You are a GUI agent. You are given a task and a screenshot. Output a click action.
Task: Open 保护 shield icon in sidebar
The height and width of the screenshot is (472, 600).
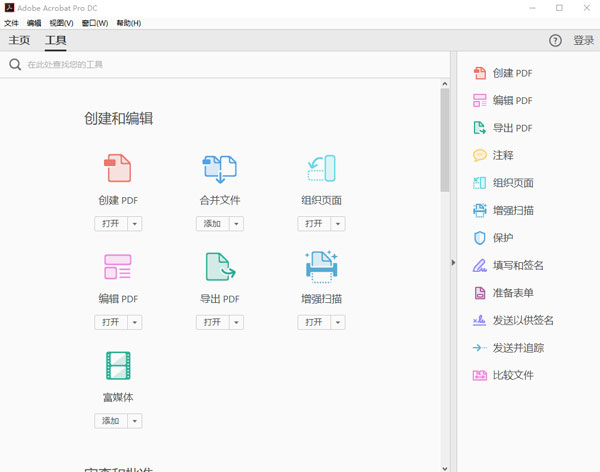point(479,238)
